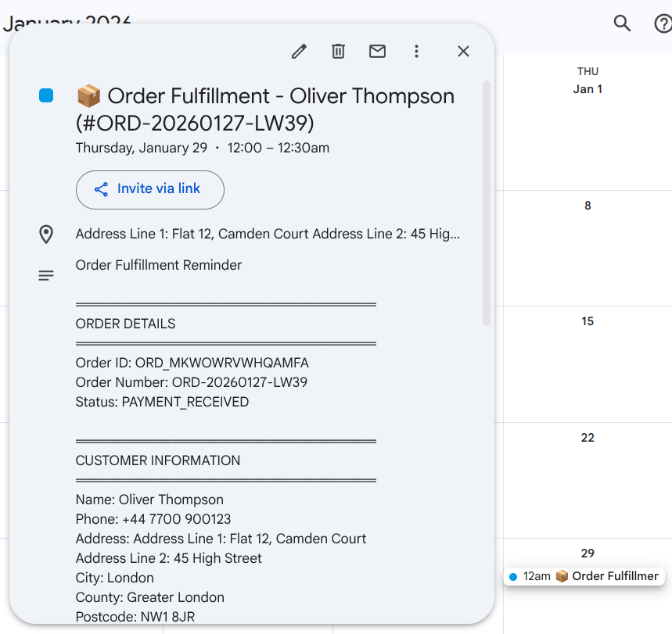
Task: Click the City: London line
Action: coord(114,578)
